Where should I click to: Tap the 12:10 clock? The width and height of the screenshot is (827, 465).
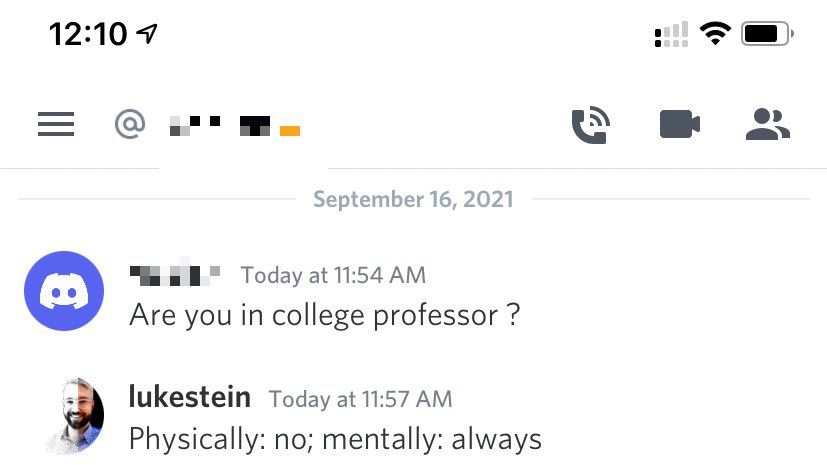[x=88, y=34]
